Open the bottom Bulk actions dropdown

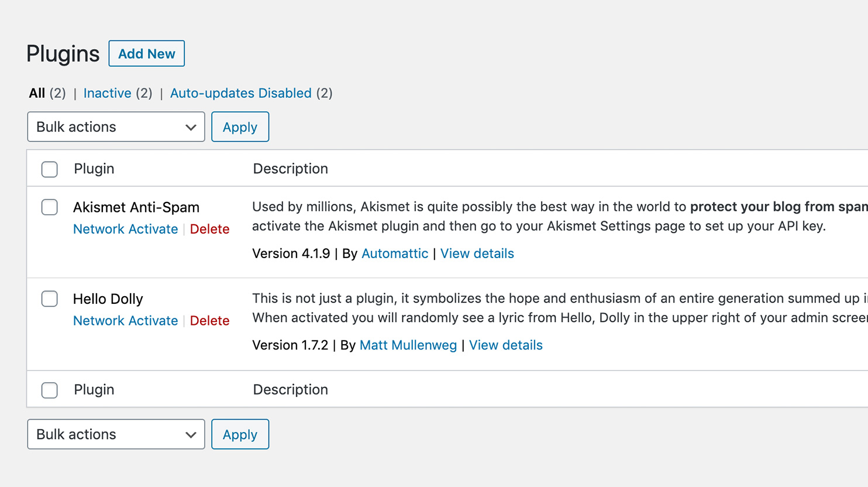click(116, 434)
